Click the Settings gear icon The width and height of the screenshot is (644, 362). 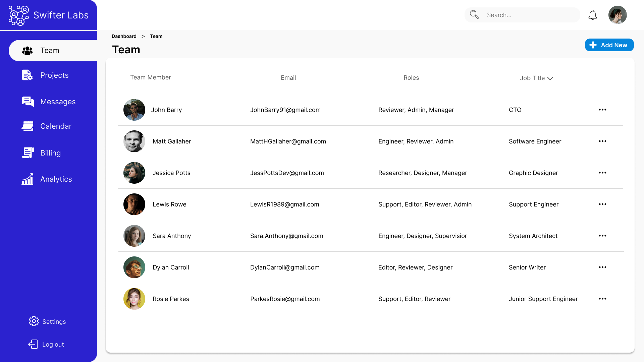(34, 321)
